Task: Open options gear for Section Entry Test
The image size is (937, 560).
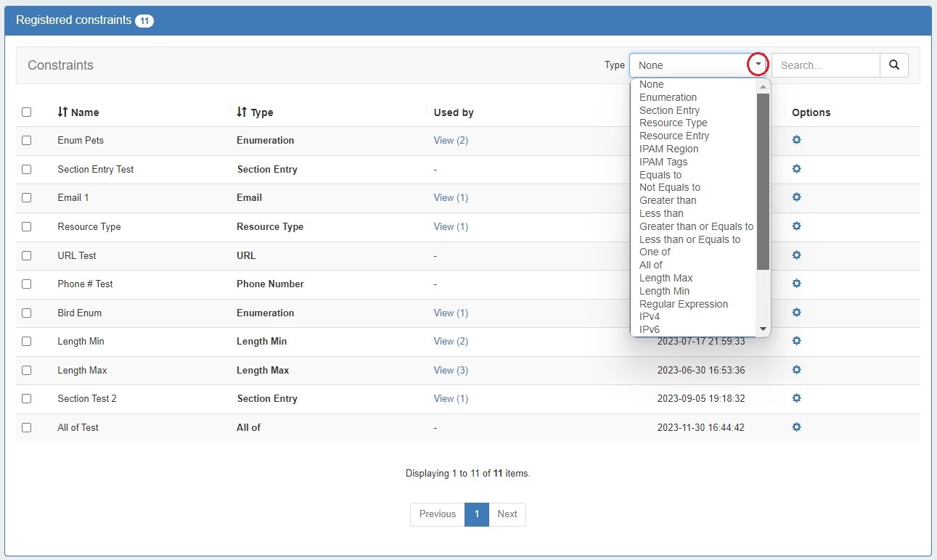Action: (x=796, y=169)
